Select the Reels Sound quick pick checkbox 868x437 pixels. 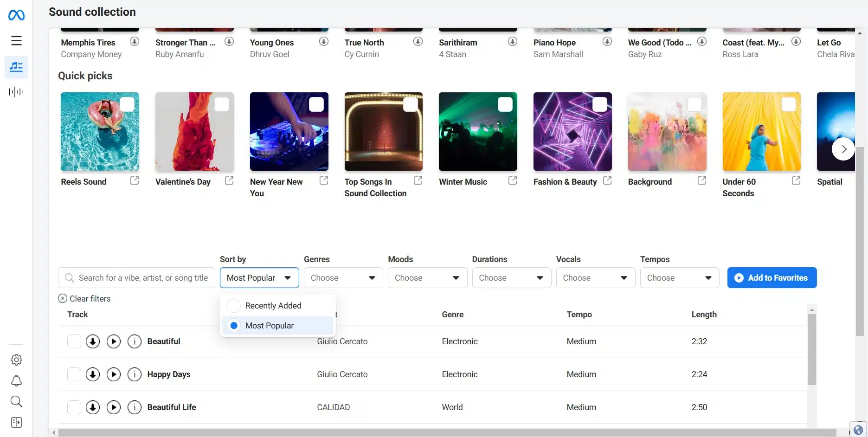coord(127,104)
